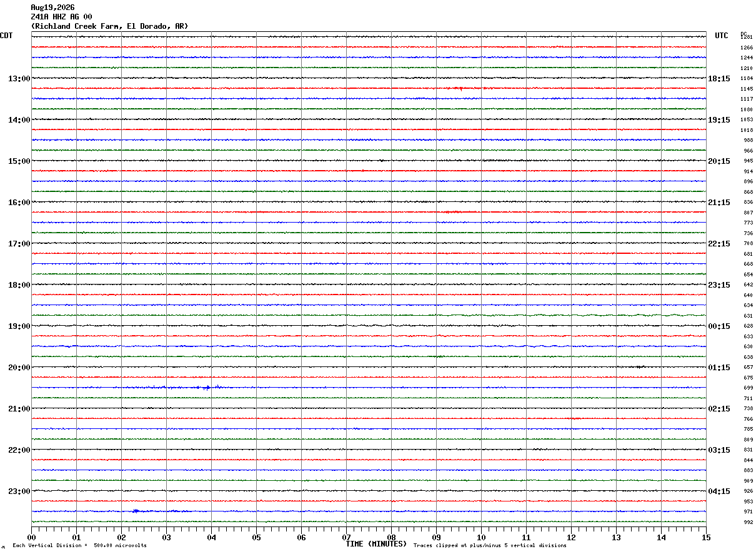
Task: Click the Richland Creek Farm station title
Action: coord(109,26)
